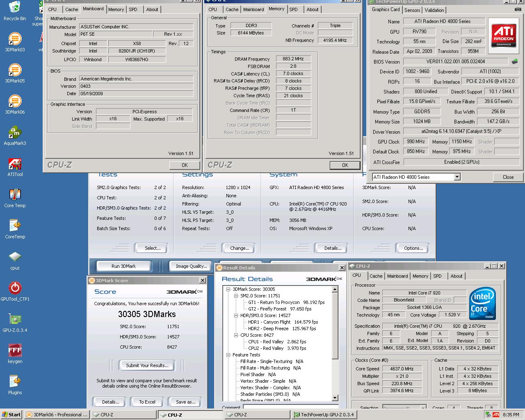Open GPUTool_CTP1 desktop icon
The image size is (525, 420).
coord(15,292)
